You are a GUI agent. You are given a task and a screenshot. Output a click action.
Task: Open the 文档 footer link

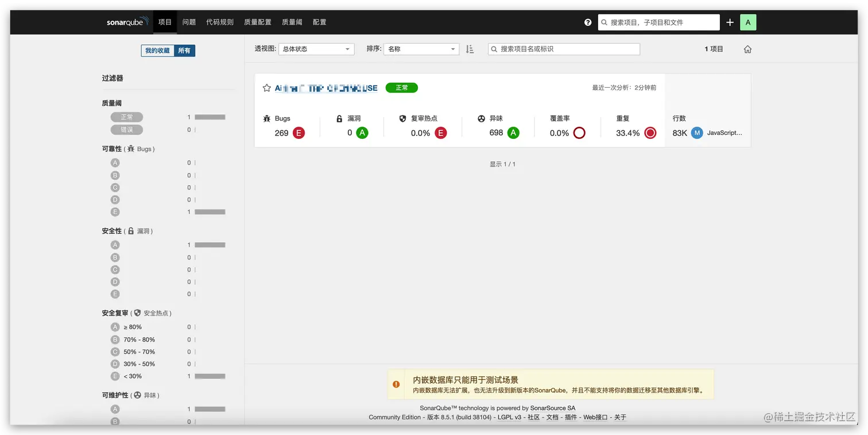click(552, 417)
